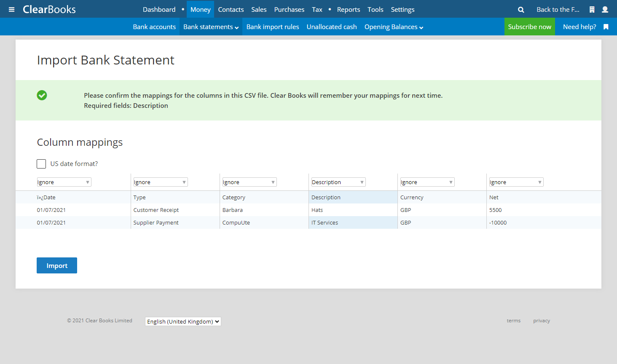Click the Subscribe now button

click(x=529, y=27)
